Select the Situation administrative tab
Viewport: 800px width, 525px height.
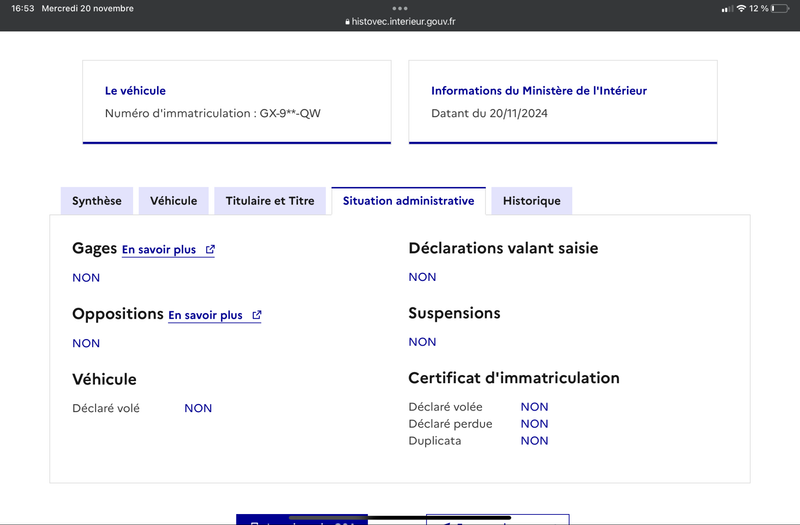(x=408, y=201)
